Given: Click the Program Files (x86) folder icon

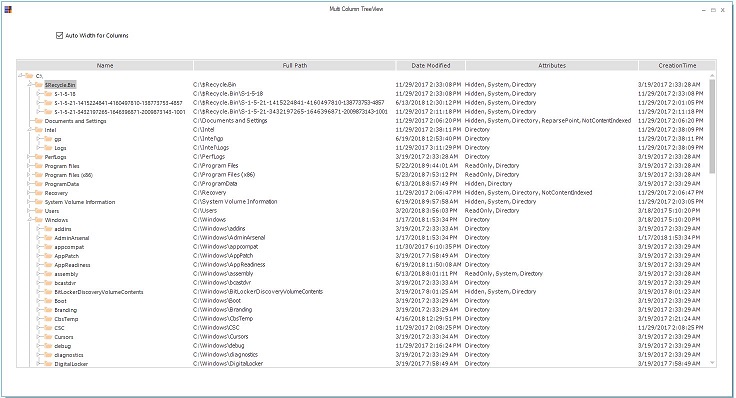Looking at the screenshot, I should pos(39,175).
